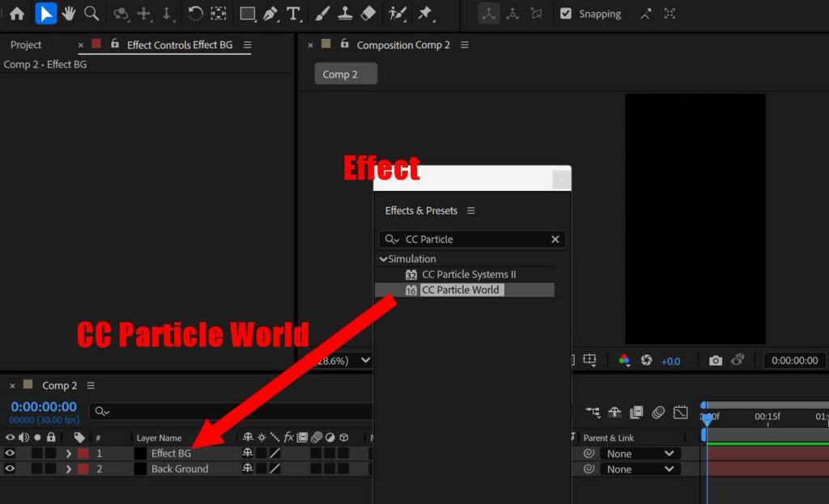Open Show Channel color management dropdown
Screen dimensions: 829x504
click(624, 360)
